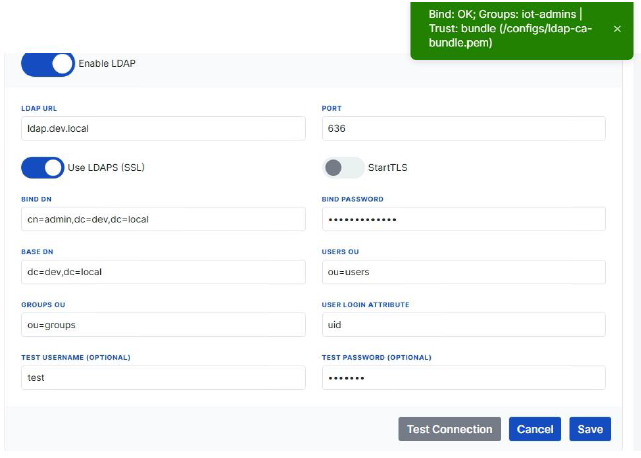Click the Use LDAPS (SSL) label
Viewport: 641px width, 458px height.
[x=106, y=168]
